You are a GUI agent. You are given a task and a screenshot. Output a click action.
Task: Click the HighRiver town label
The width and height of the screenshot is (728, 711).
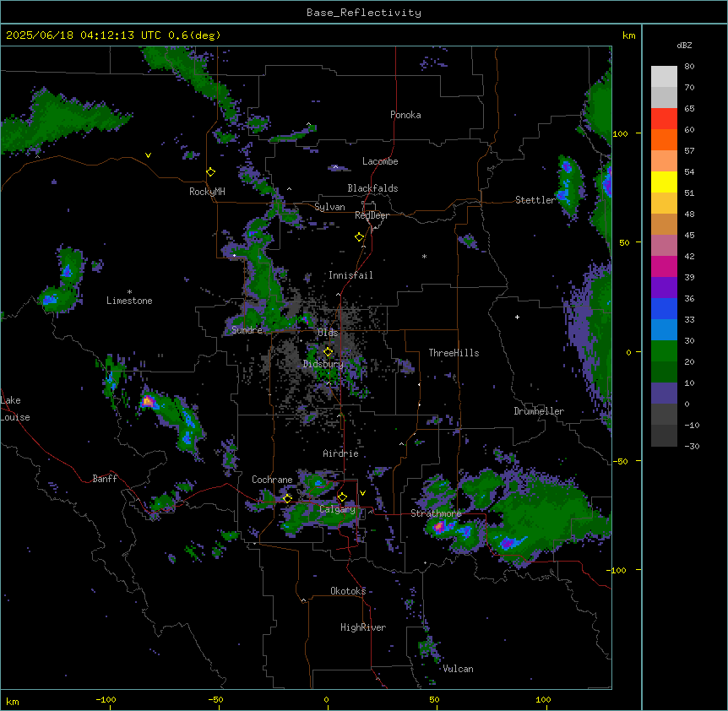pyautogui.click(x=363, y=627)
